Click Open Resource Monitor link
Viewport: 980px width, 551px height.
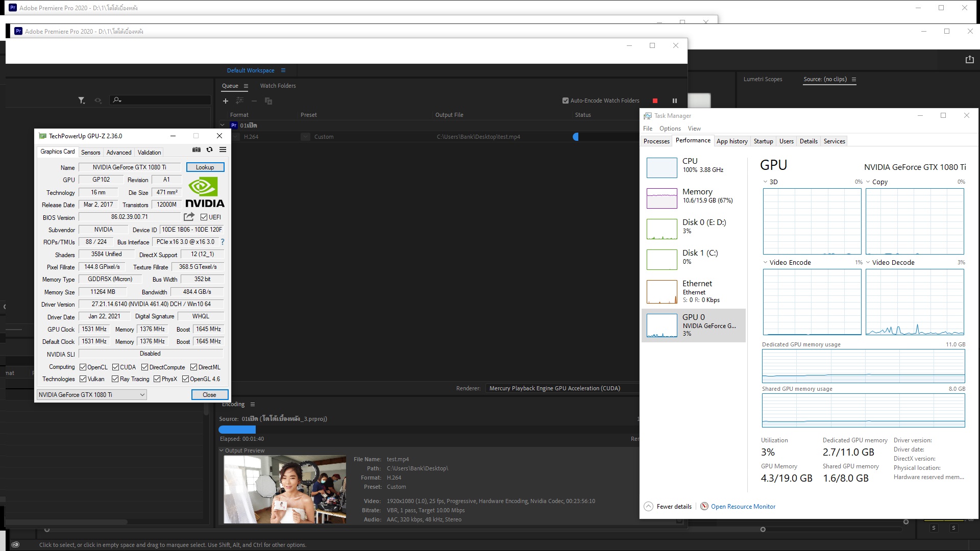(743, 507)
